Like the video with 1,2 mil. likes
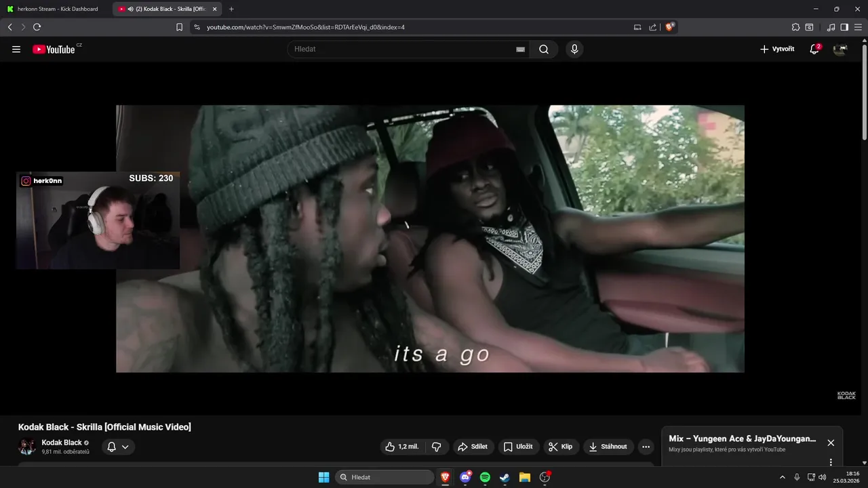 [402, 447]
